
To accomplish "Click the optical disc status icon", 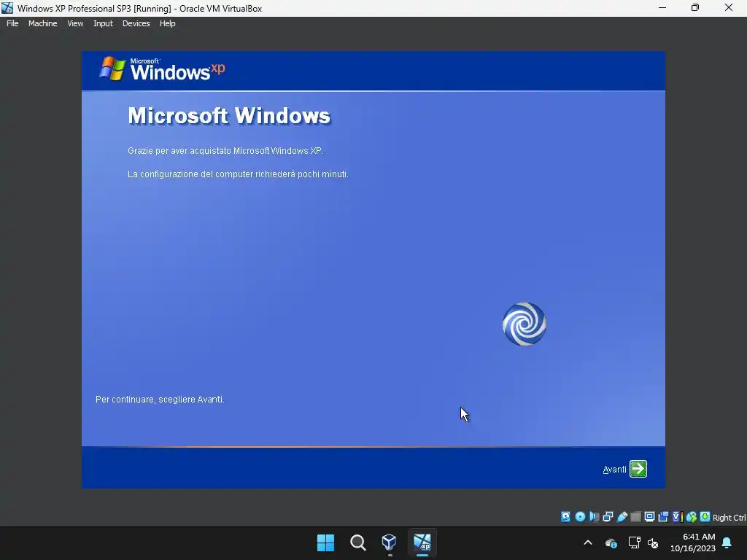I will tap(580, 517).
